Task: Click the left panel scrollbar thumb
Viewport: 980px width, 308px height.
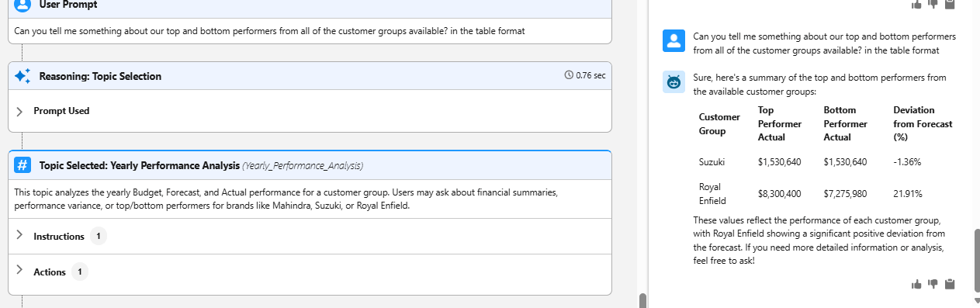Action: point(642,300)
